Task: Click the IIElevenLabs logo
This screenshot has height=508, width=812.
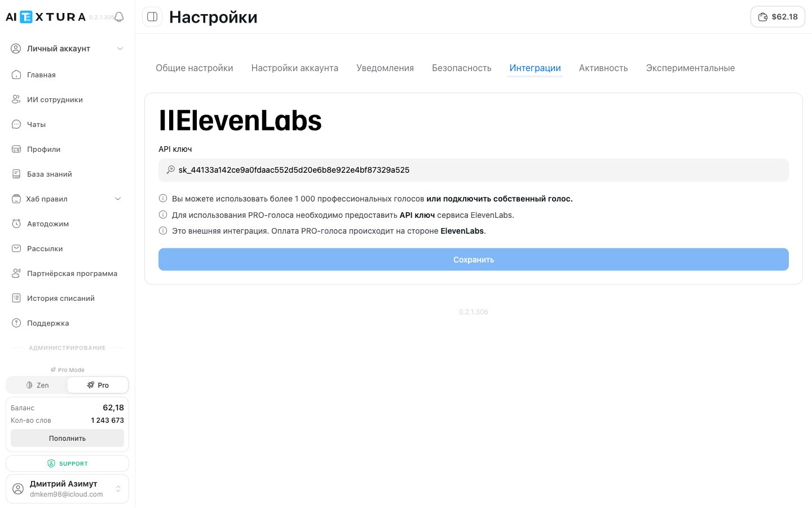Action: (x=240, y=121)
